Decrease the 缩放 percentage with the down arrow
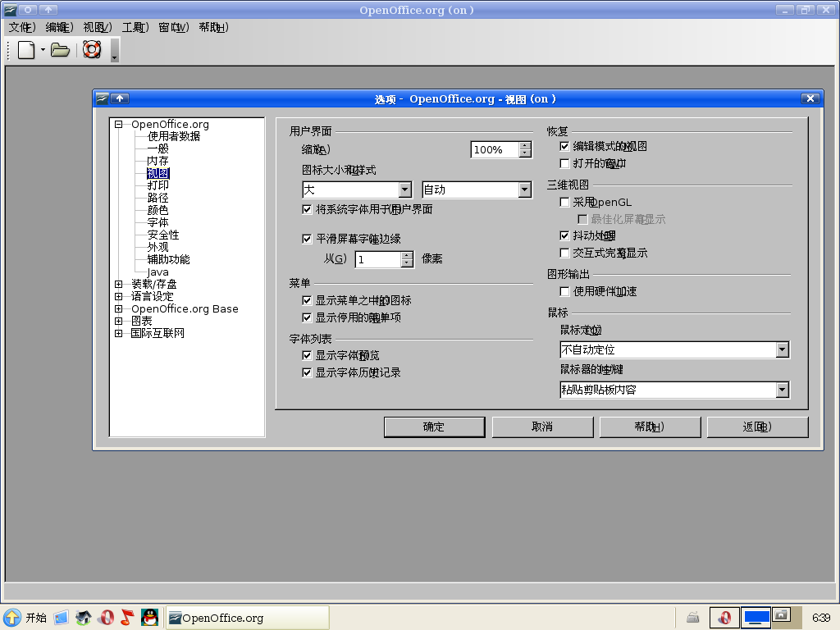The image size is (840, 630). tap(526, 153)
